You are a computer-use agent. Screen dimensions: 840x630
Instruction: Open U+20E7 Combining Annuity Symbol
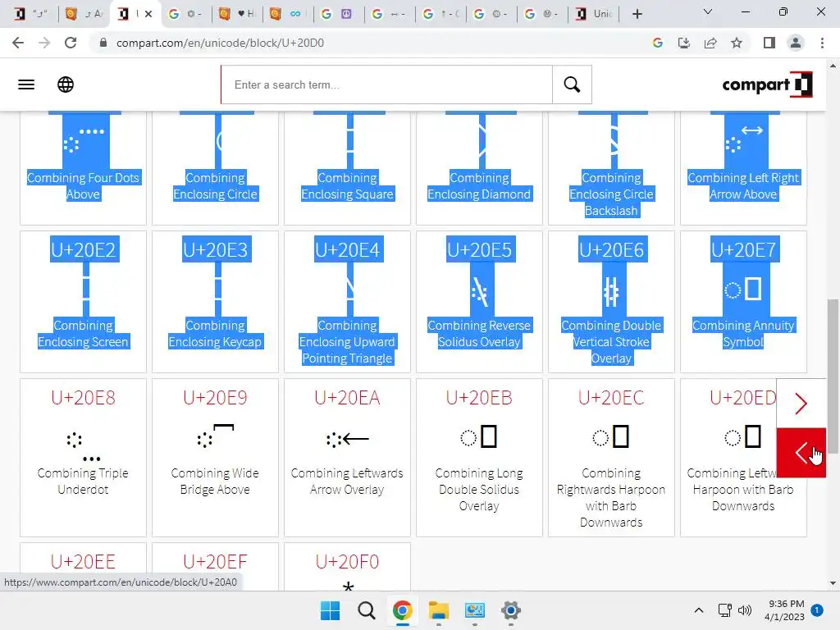[x=743, y=302]
